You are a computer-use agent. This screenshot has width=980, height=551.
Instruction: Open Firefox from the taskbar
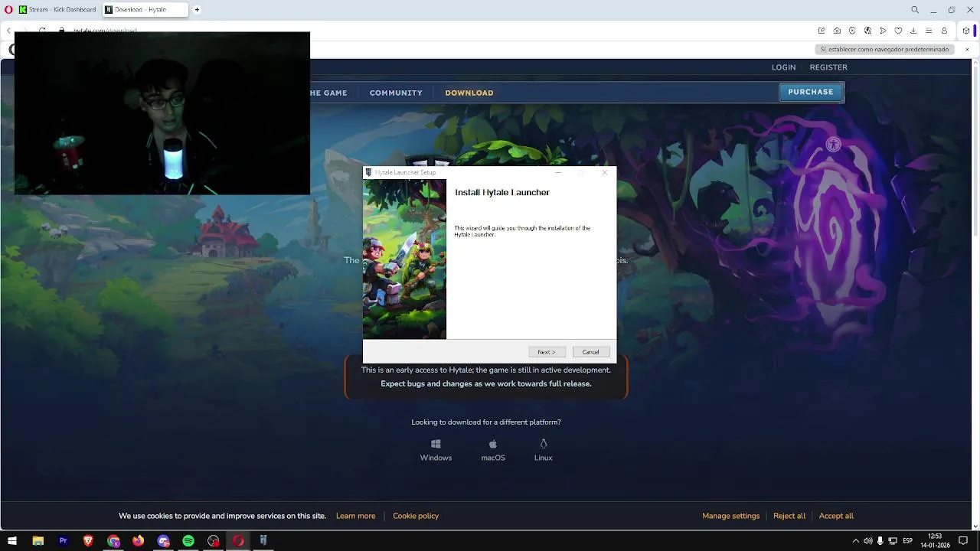point(138,541)
